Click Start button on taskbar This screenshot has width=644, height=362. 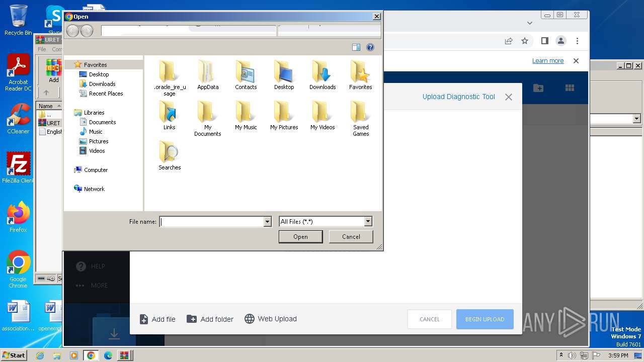click(14, 355)
